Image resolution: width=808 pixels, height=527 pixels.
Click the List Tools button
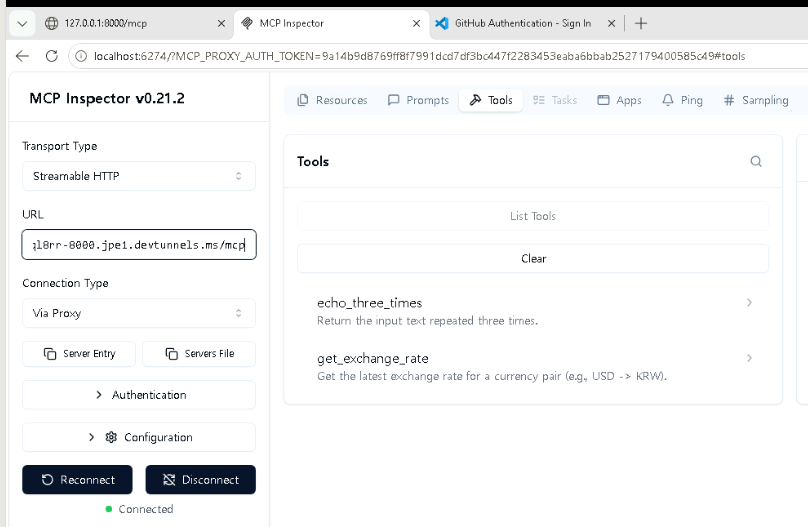[533, 216]
